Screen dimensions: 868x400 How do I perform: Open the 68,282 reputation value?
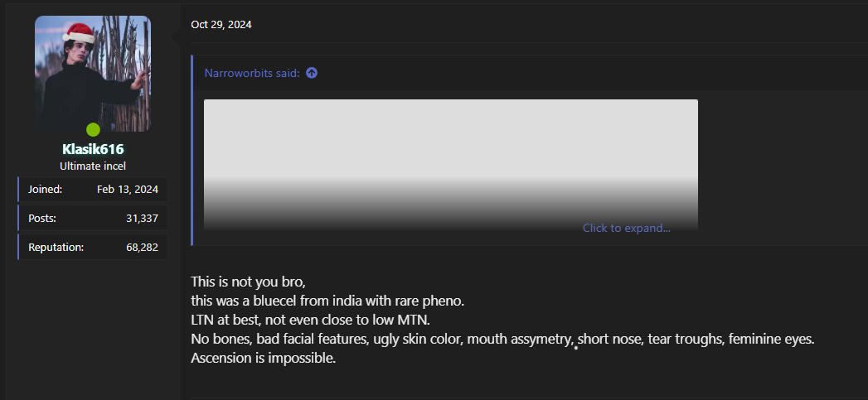point(142,247)
